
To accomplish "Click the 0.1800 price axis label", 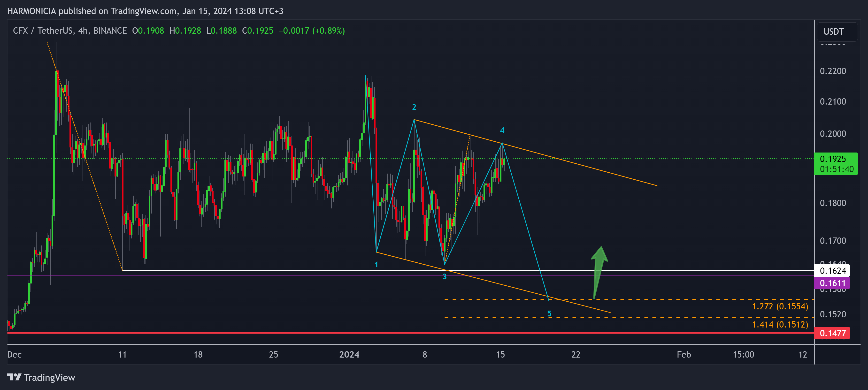I will (x=833, y=203).
